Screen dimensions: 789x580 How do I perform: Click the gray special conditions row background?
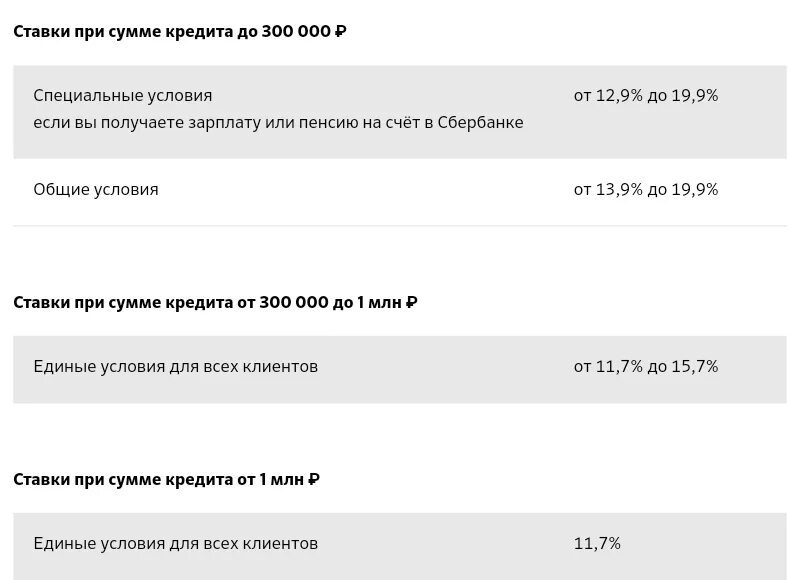[x=400, y=112]
